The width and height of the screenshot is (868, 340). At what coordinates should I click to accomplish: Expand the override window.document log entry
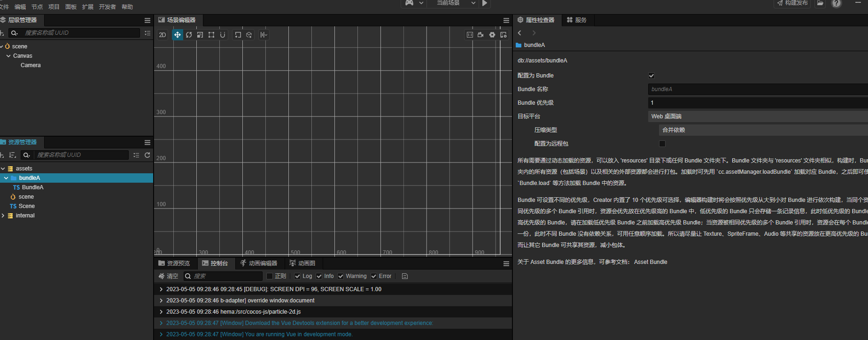(x=161, y=301)
